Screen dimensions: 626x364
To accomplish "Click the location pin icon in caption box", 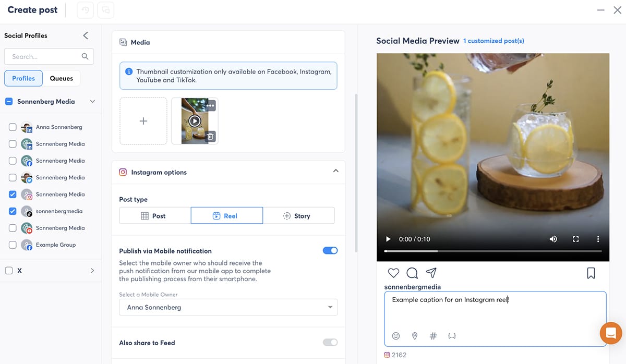I will (415, 336).
